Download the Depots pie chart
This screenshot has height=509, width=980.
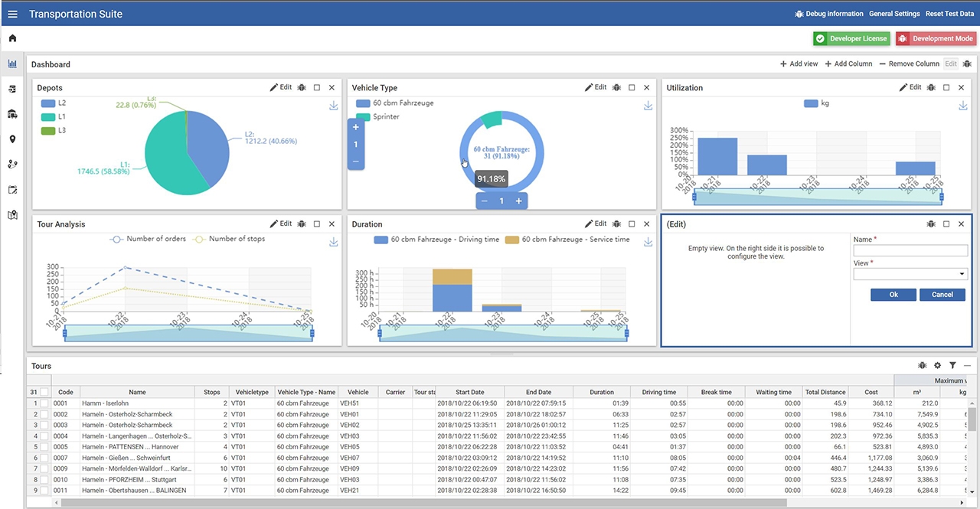(334, 106)
